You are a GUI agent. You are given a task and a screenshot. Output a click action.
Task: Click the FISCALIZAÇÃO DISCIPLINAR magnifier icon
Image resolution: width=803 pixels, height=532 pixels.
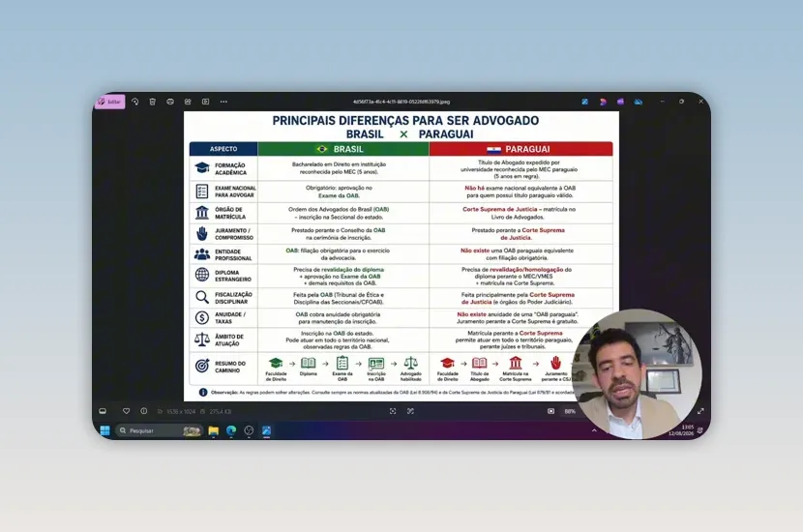click(202, 297)
